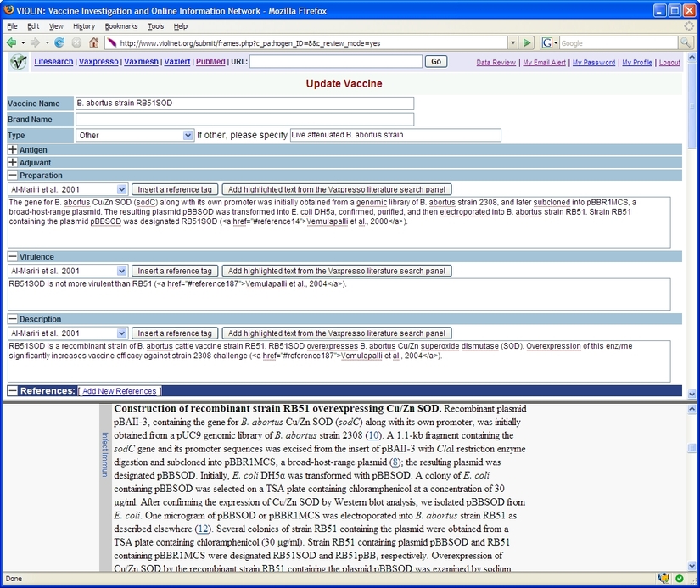The image size is (700, 588).
Task: Open the Litesearch link
Action: [53, 62]
